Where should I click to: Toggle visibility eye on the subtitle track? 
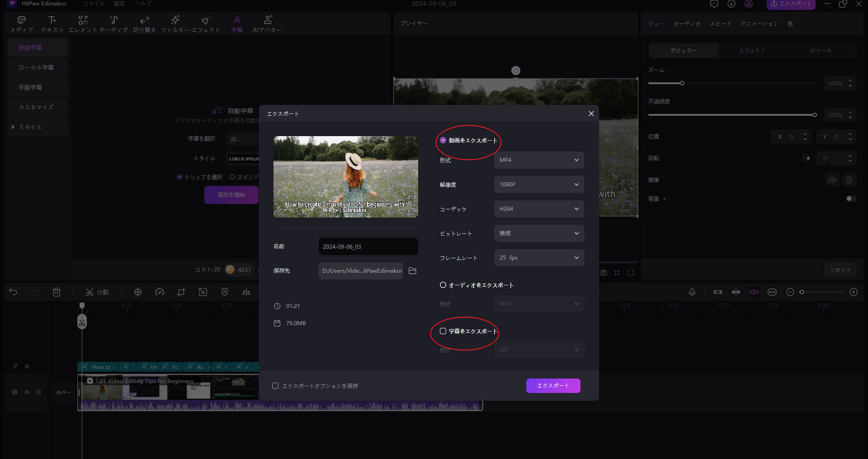(x=27, y=366)
